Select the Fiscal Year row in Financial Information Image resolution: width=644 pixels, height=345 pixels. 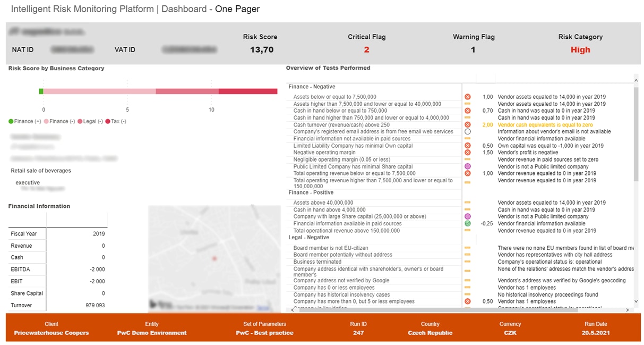57,233
